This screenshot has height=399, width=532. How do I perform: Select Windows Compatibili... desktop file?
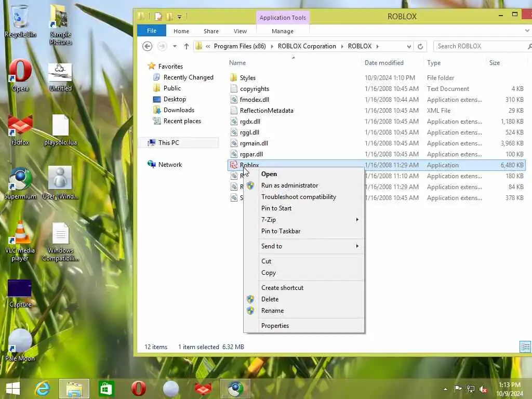click(60, 242)
